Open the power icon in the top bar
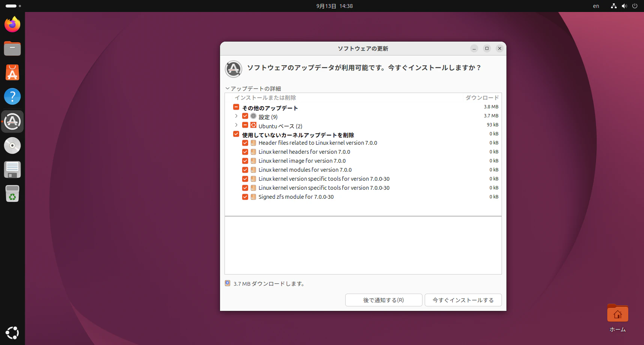644x345 pixels. (635, 6)
